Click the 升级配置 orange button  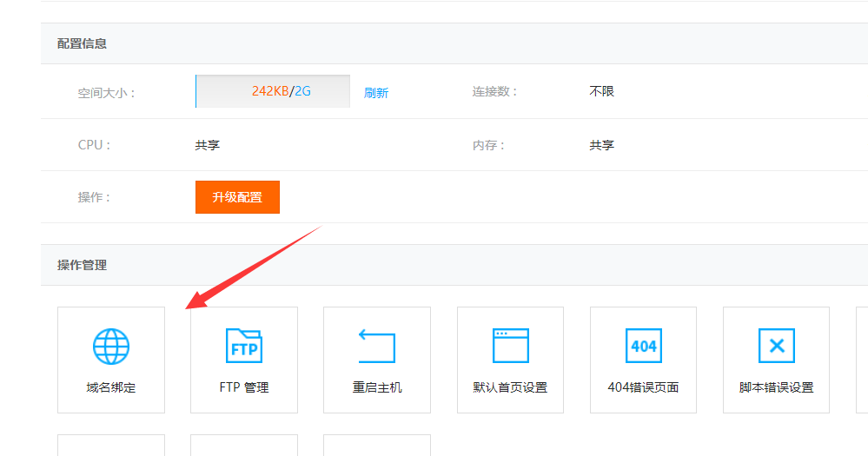pos(237,197)
